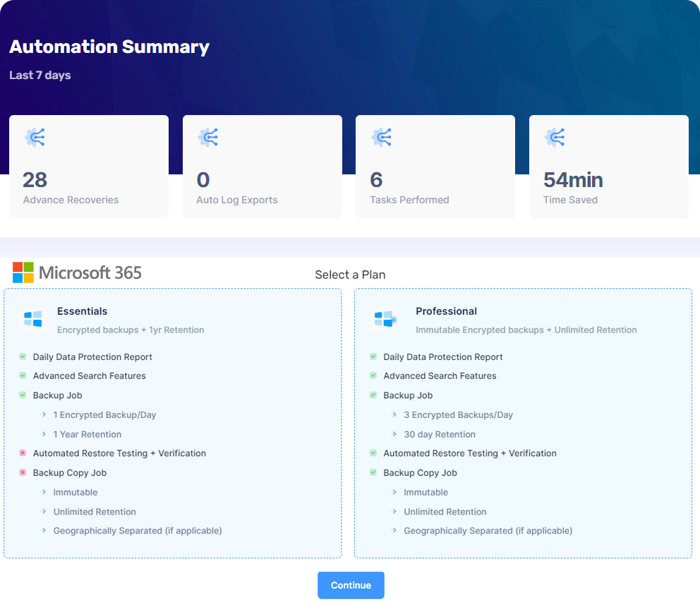Click the Auto Log Exports automation icon

pyautogui.click(x=207, y=136)
